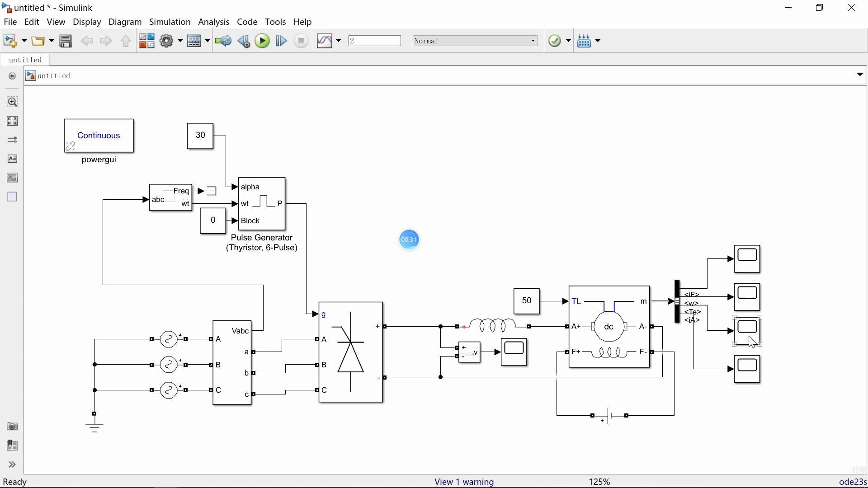Image resolution: width=868 pixels, height=488 pixels.
Task: Click the Step Back button
Action: click(x=244, y=41)
